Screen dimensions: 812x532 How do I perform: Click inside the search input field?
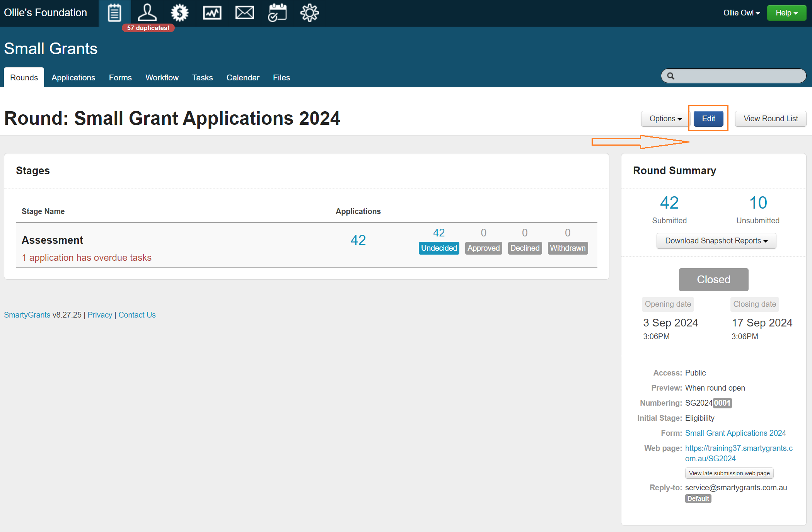(739, 76)
